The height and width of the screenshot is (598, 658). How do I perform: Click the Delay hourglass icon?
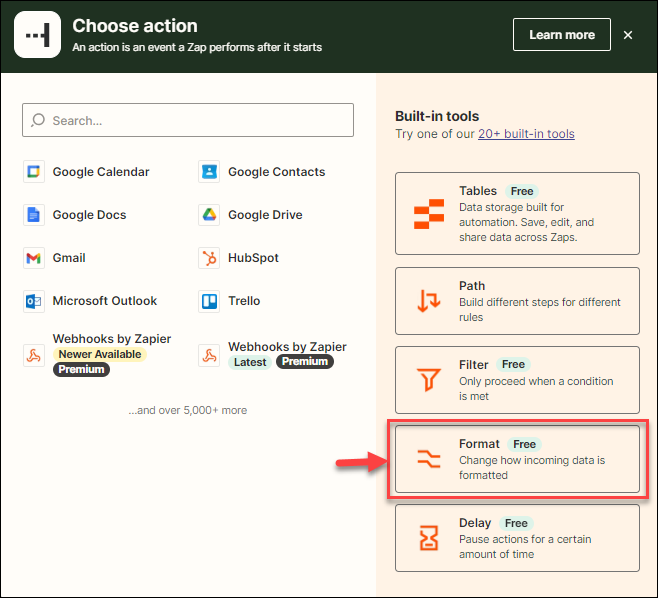point(429,538)
